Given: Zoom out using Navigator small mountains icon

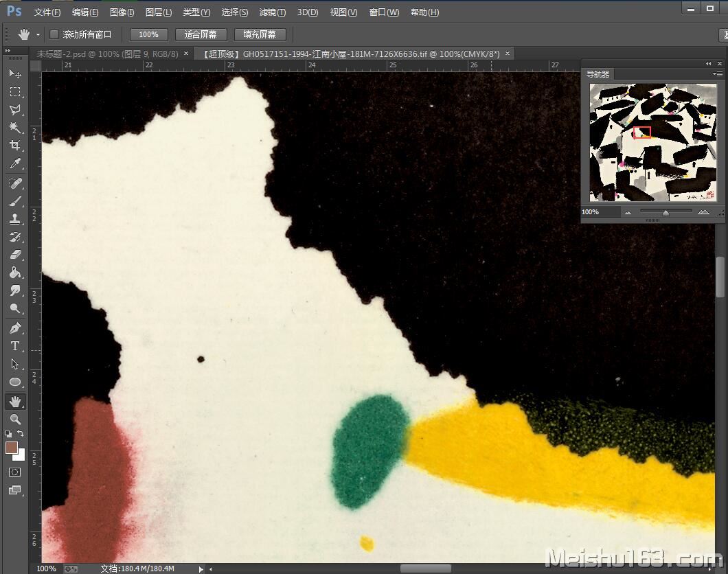Looking at the screenshot, I should [x=628, y=213].
